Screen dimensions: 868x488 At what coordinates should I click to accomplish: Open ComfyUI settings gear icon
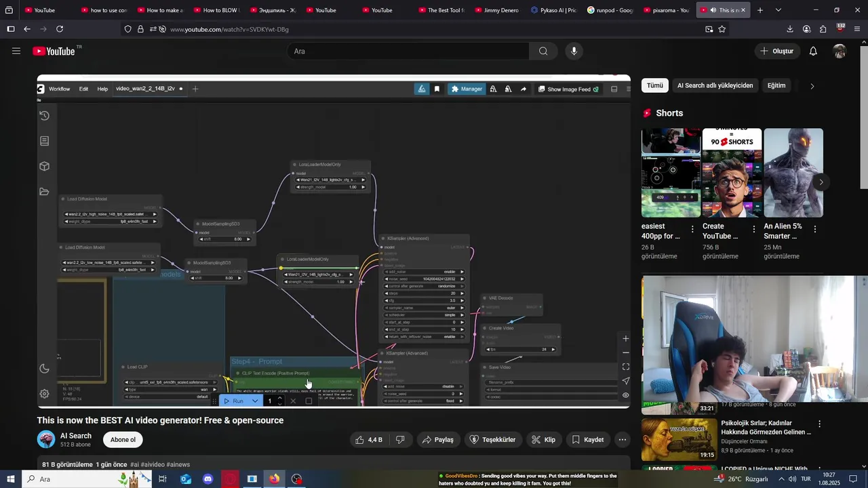pyautogui.click(x=44, y=394)
